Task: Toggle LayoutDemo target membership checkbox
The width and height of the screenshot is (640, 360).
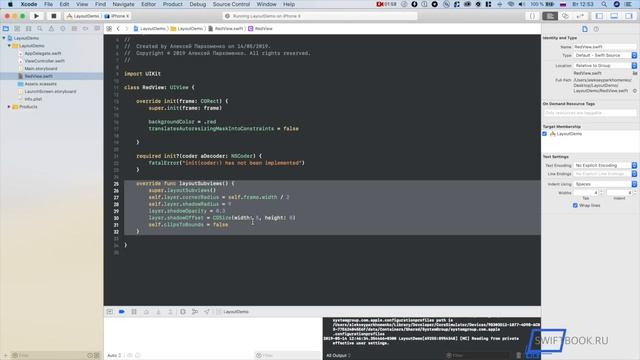Action: coord(544,134)
